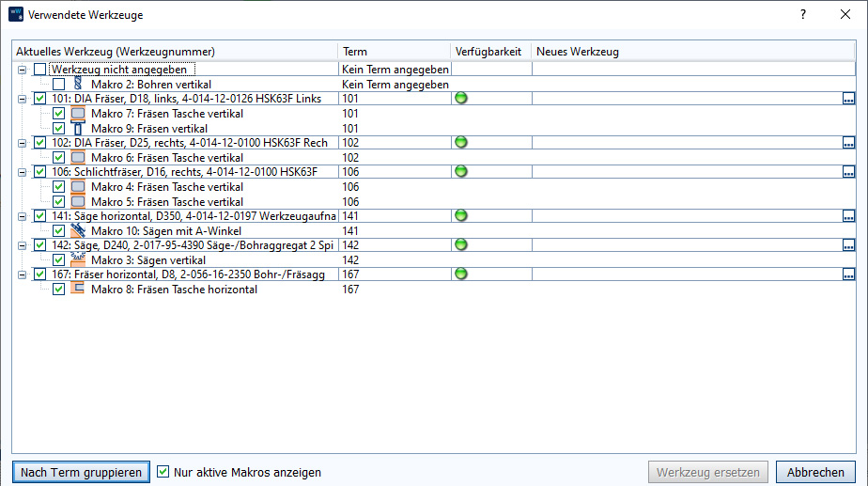Select row 'Makro 8: Fräsen Tasche horizontal'

pos(174,290)
